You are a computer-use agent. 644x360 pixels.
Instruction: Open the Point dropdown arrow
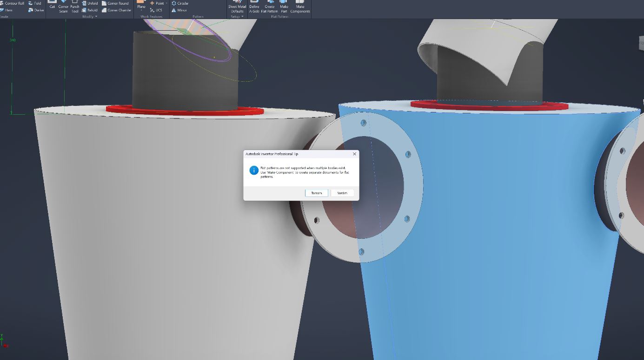coord(166,3)
